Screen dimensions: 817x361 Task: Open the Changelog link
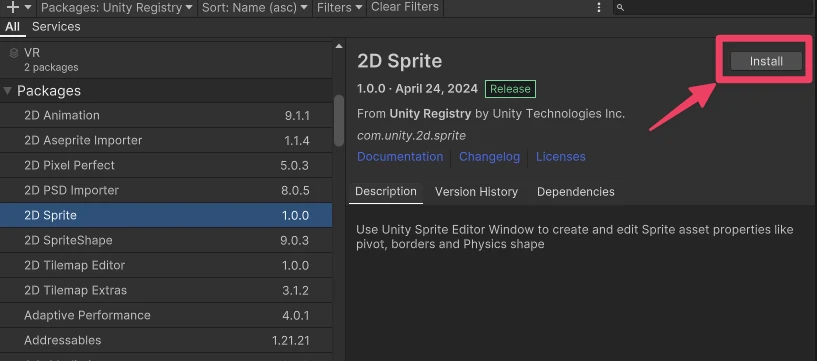point(489,156)
